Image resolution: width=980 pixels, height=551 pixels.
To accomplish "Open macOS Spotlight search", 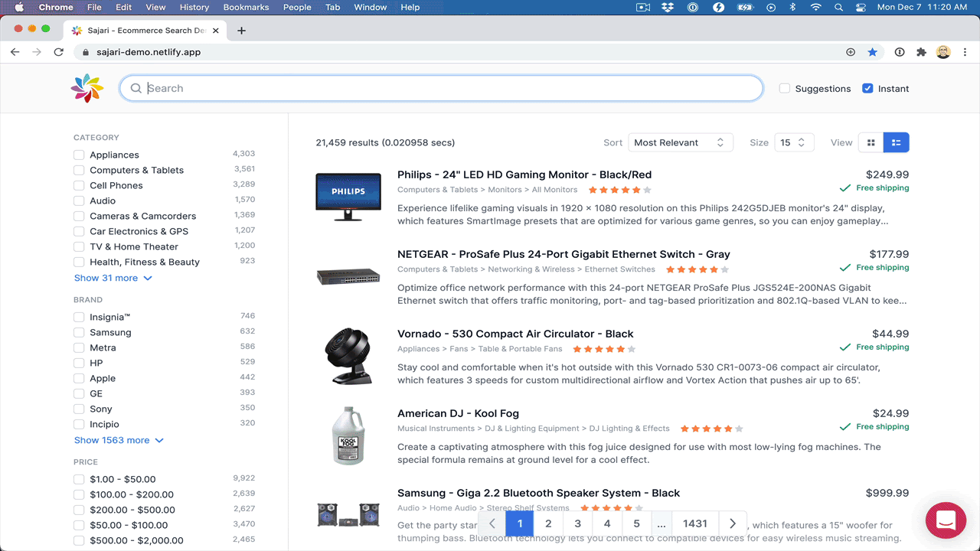I will pos(838,7).
